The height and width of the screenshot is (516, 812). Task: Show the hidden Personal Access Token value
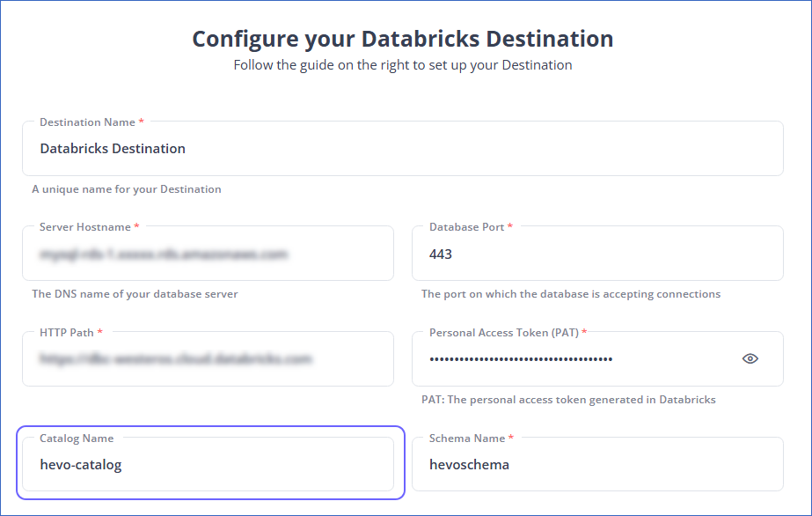(x=750, y=358)
